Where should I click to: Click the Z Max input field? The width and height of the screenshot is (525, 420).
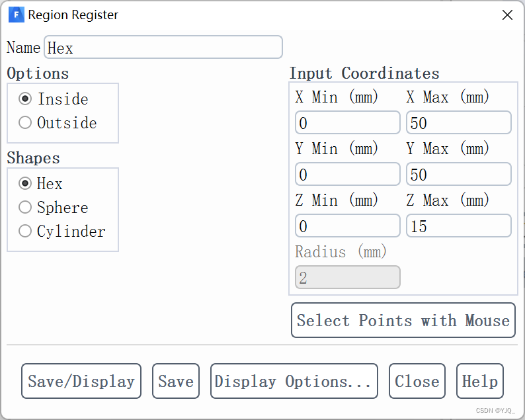tap(459, 226)
